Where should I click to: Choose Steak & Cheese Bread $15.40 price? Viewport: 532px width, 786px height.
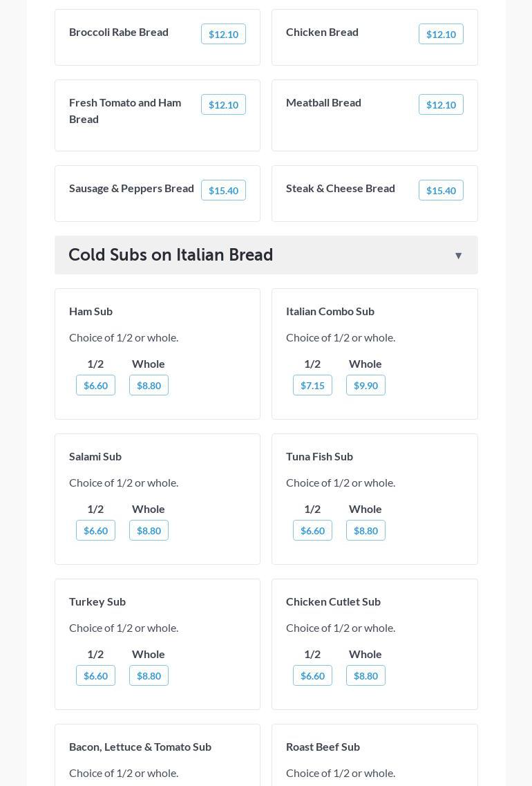441,190
